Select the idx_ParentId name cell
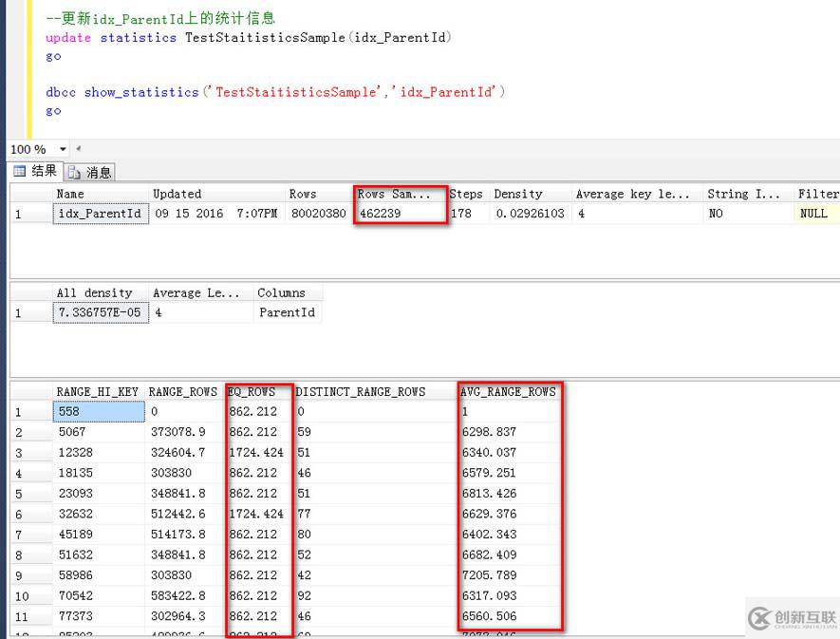The image size is (840, 639). [101, 214]
